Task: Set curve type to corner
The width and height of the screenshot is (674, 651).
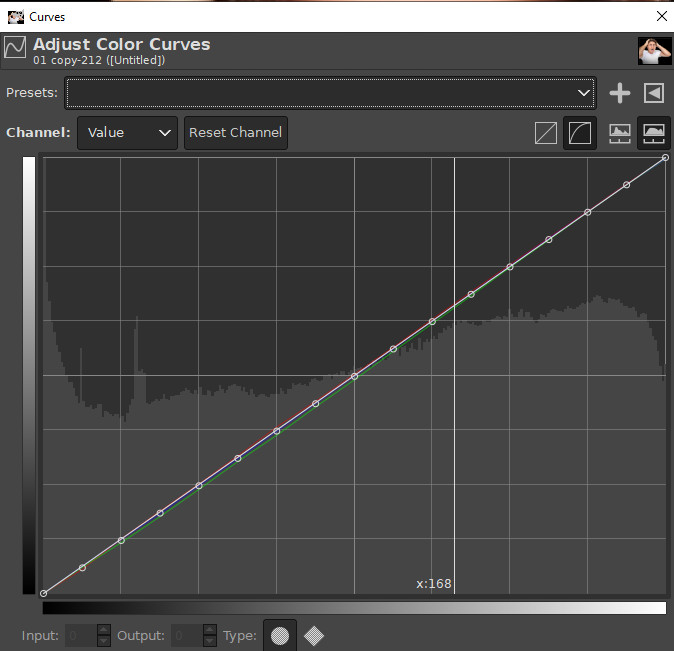Action: (313, 636)
